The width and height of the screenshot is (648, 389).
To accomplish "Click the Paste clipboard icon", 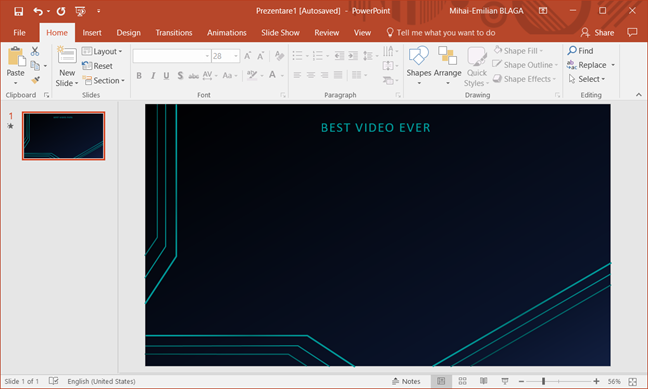I will point(16,57).
